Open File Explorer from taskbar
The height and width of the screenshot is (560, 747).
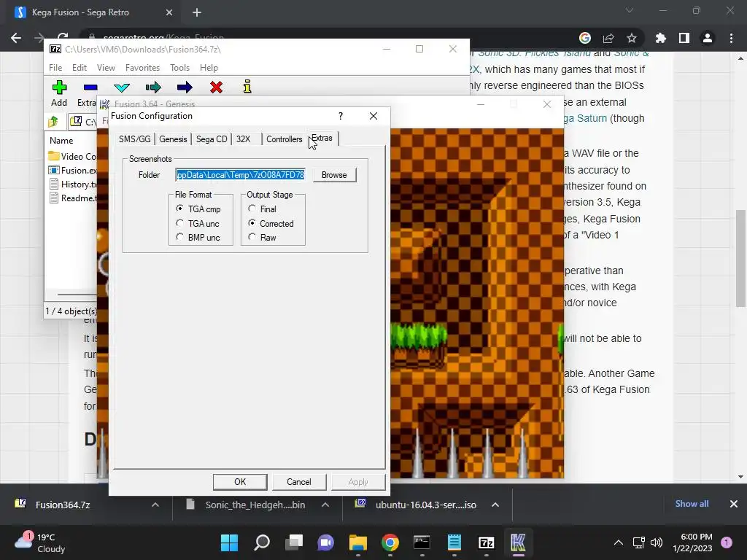tap(357, 542)
